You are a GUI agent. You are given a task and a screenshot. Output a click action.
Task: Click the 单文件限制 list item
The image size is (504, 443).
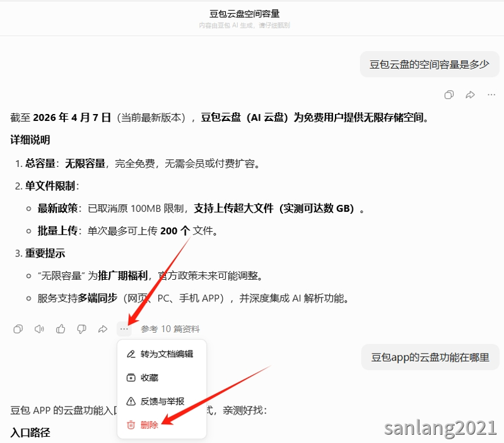pyautogui.click(x=47, y=186)
